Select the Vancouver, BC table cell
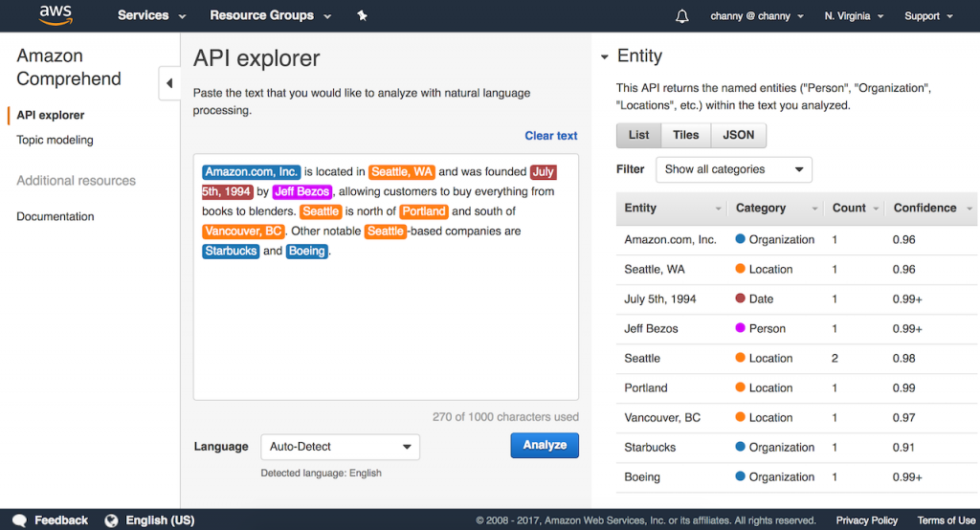This screenshot has height=530, width=980. pos(662,417)
